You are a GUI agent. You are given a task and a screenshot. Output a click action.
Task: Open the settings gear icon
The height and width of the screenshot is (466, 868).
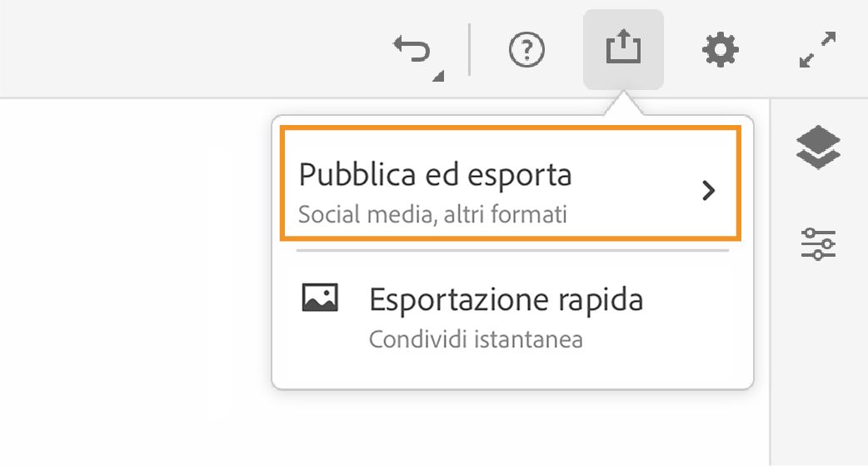721,50
